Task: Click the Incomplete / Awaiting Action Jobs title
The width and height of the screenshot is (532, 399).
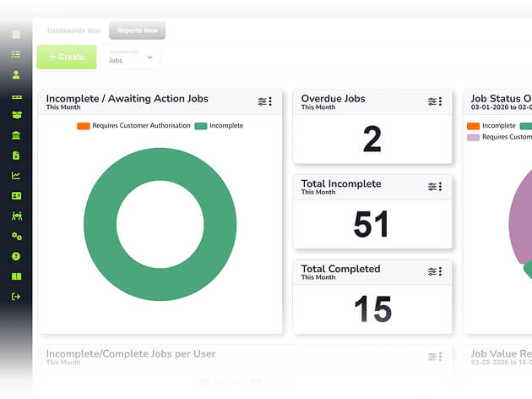Action: 128,98
